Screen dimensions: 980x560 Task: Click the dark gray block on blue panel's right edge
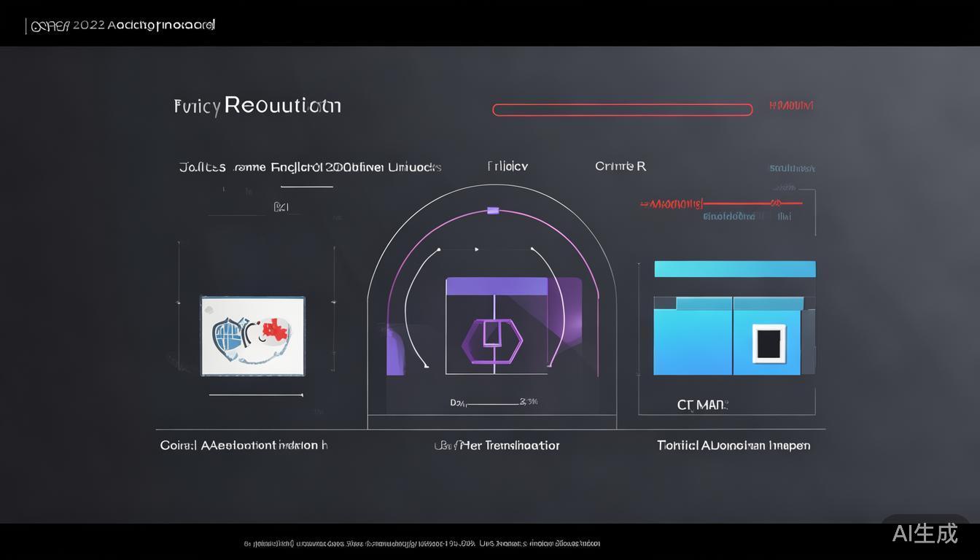808,341
